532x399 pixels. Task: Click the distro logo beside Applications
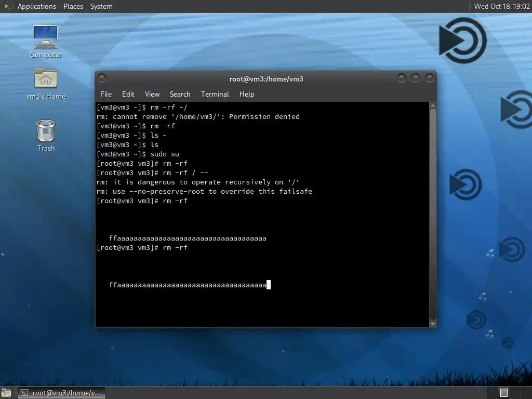8,6
